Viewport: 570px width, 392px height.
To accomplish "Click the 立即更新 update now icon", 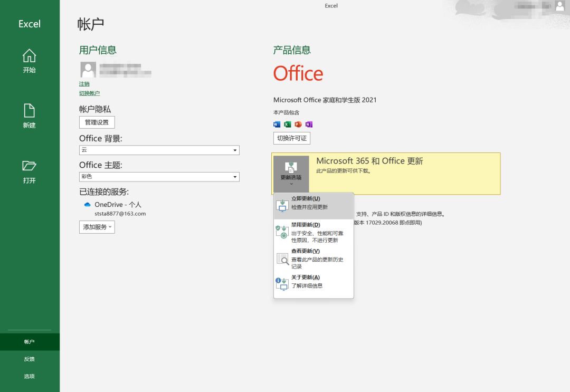I will pyautogui.click(x=282, y=206).
